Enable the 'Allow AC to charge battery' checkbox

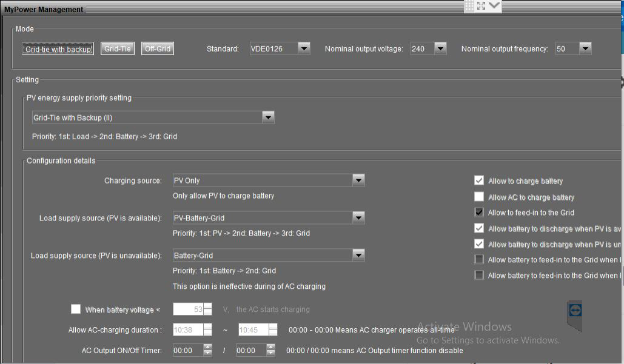pyautogui.click(x=479, y=197)
